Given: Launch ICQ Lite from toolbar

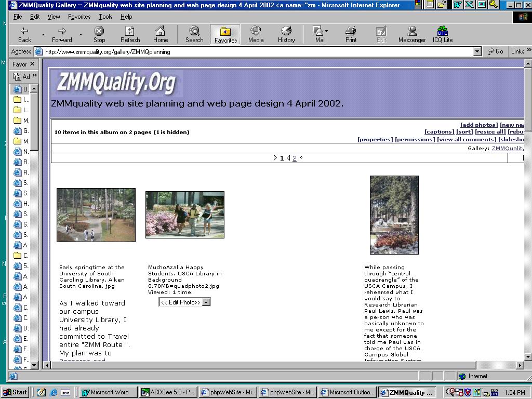Looking at the screenshot, I should (443, 35).
